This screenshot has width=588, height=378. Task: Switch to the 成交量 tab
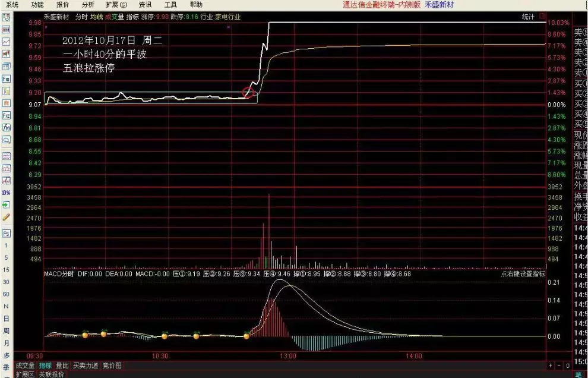pyautogui.click(x=25, y=366)
